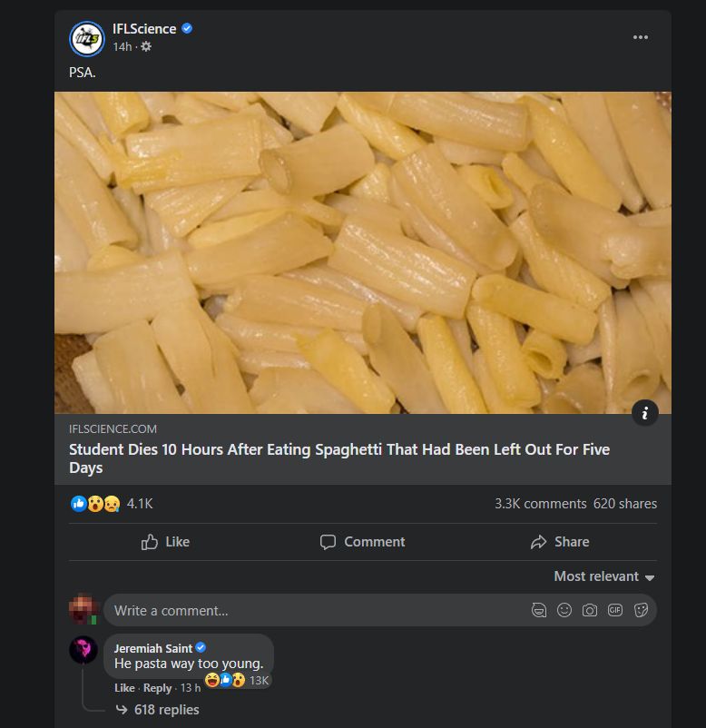Click the info icon on the pasta image
Image resolution: width=706 pixels, height=728 pixels.
point(645,412)
